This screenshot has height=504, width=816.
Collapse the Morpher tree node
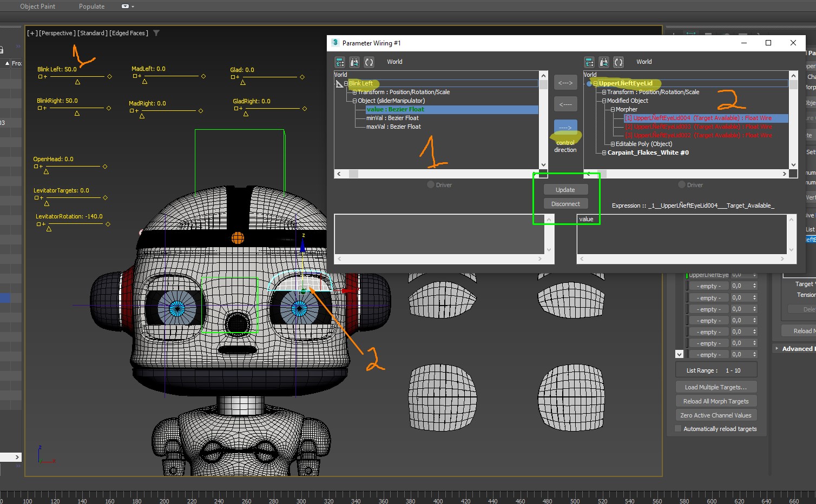(x=613, y=109)
